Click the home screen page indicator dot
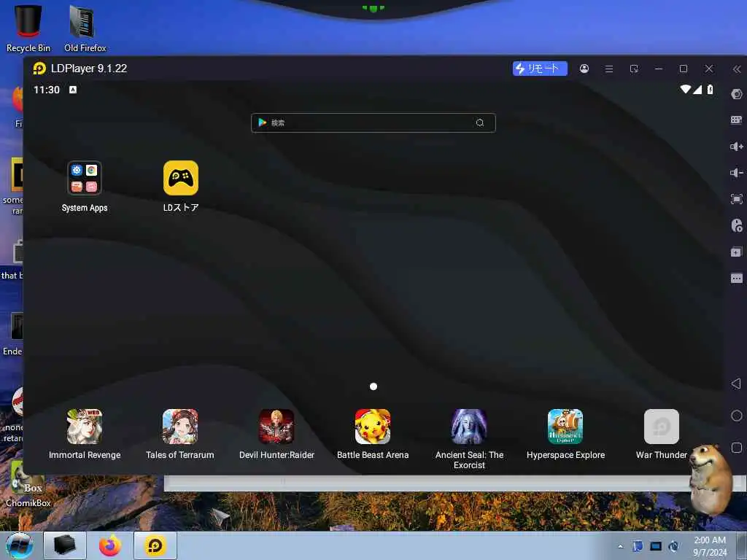 pos(373,386)
